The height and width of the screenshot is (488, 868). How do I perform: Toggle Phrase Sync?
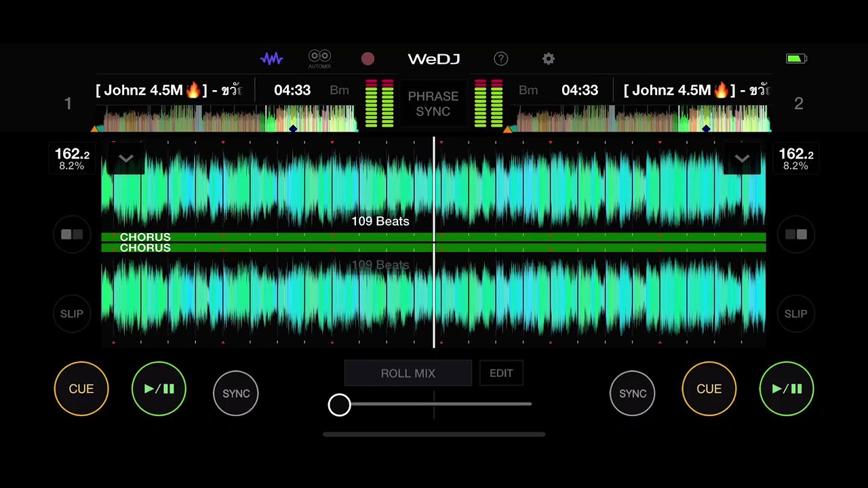pyautogui.click(x=433, y=104)
